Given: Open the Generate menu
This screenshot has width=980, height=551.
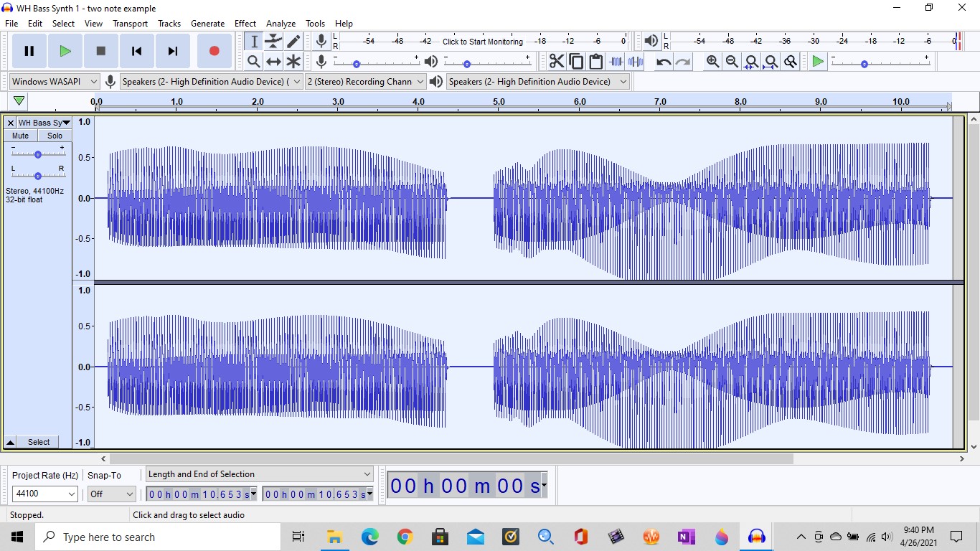Looking at the screenshot, I should click(x=207, y=24).
